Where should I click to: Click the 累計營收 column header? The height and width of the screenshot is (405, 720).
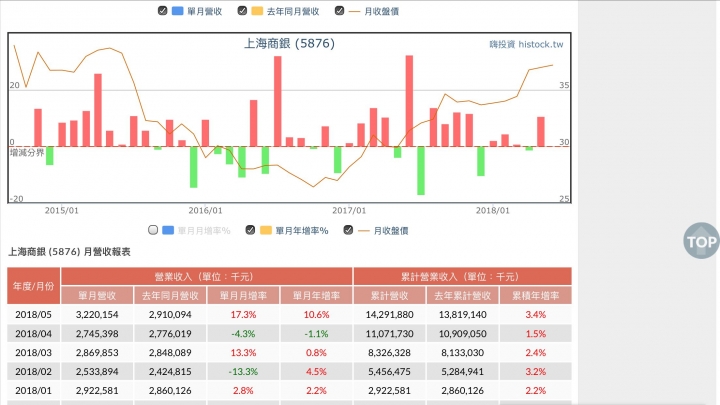tap(389, 296)
